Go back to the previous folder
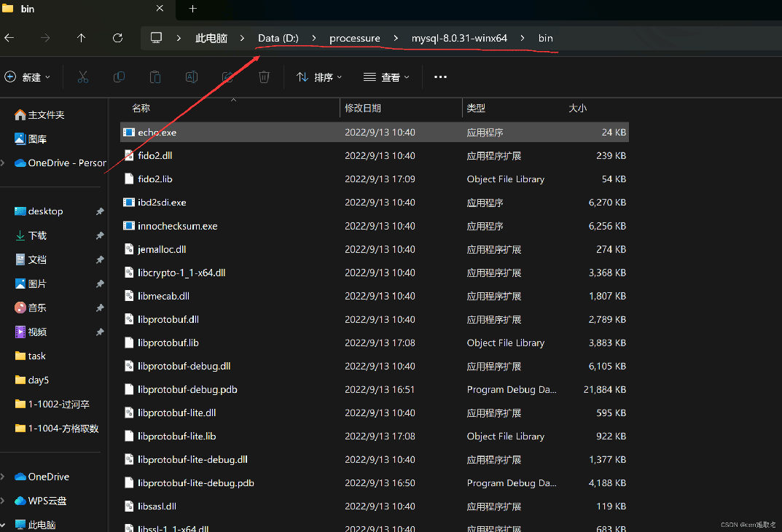The height and width of the screenshot is (532, 782). pyautogui.click(x=9, y=38)
